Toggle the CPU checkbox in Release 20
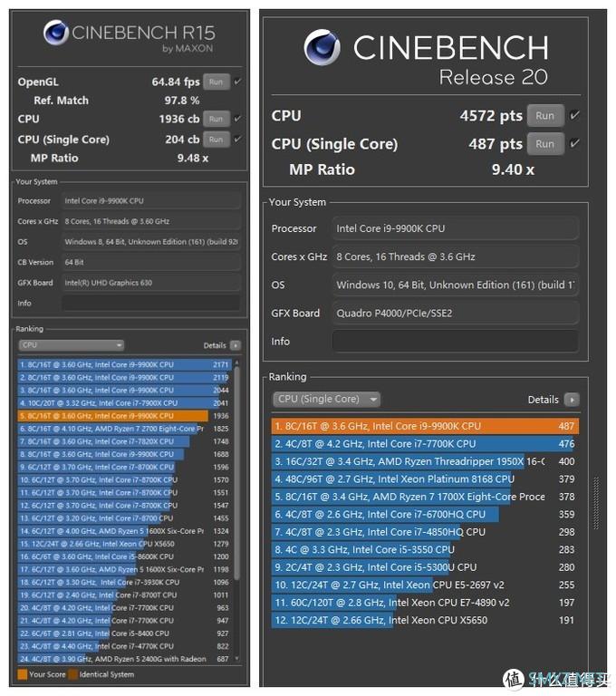The image size is (616, 696). click(574, 115)
